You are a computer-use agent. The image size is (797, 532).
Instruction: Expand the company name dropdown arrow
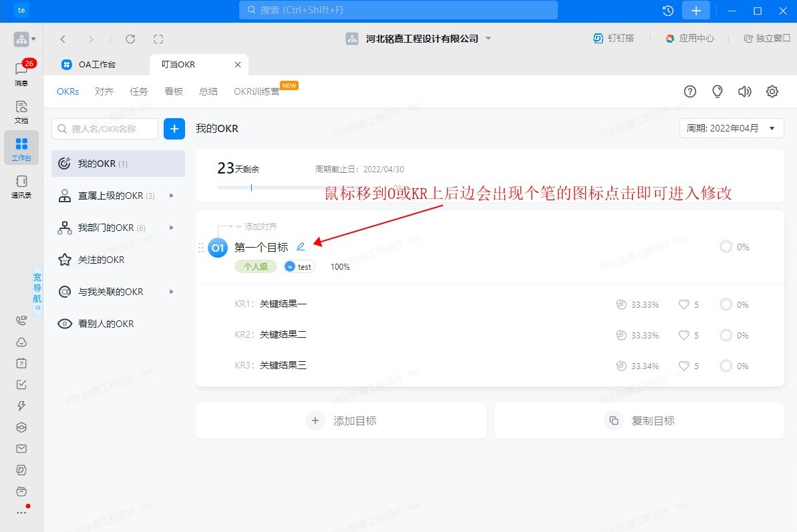[x=488, y=39]
